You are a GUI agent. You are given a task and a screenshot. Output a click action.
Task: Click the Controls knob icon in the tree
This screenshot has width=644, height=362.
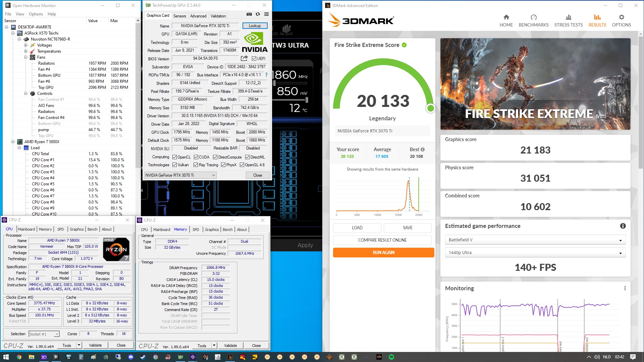[x=33, y=94]
